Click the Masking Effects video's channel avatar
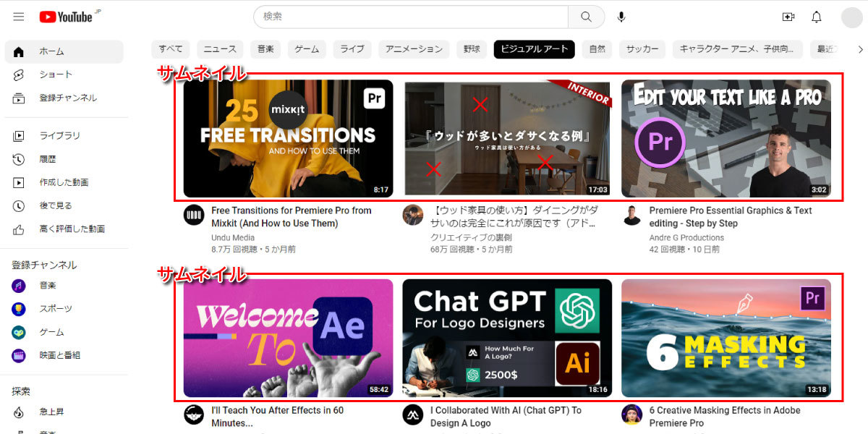The width and height of the screenshot is (868, 434). [x=631, y=414]
